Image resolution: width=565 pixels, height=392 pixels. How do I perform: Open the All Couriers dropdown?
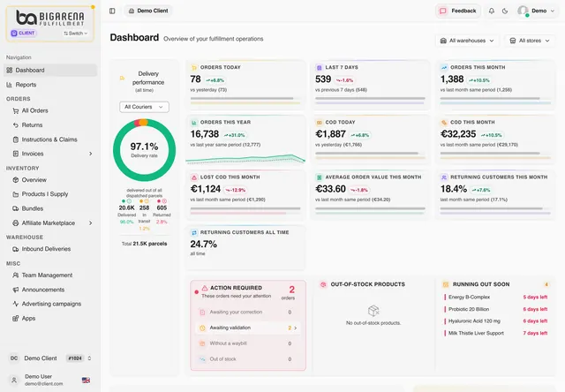pos(144,107)
